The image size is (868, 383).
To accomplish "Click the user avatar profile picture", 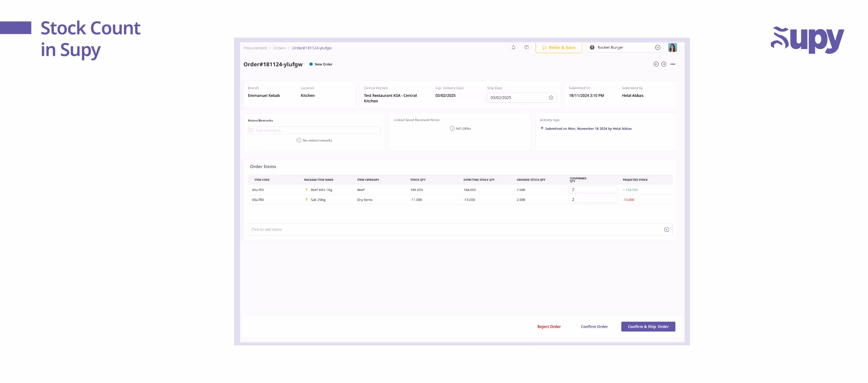I will (x=673, y=47).
